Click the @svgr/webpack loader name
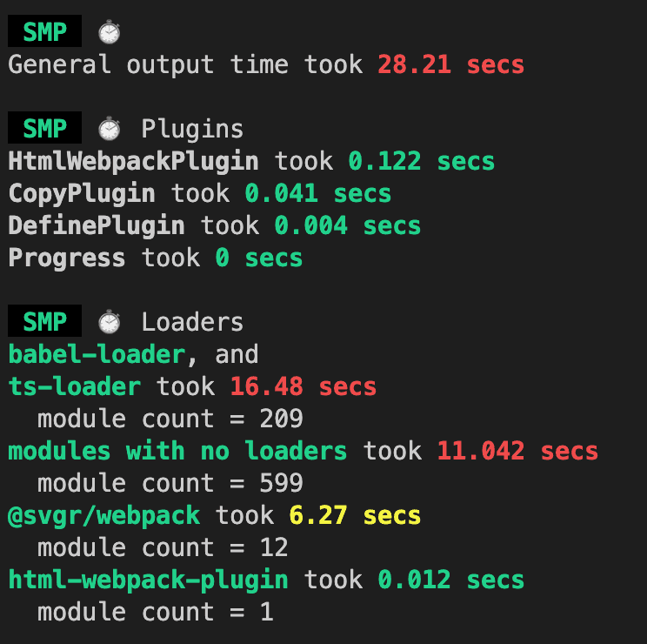The image size is (647, 644). tap(103, 515)
